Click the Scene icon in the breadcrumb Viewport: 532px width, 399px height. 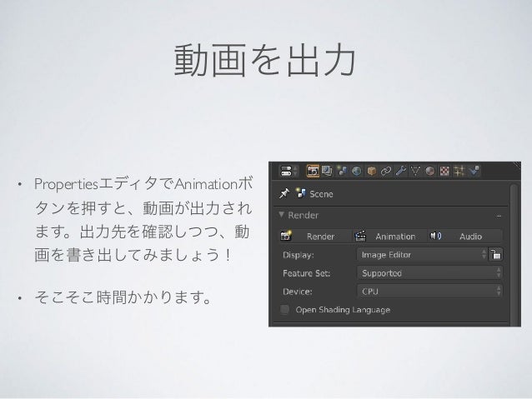(x=301, y=193)
